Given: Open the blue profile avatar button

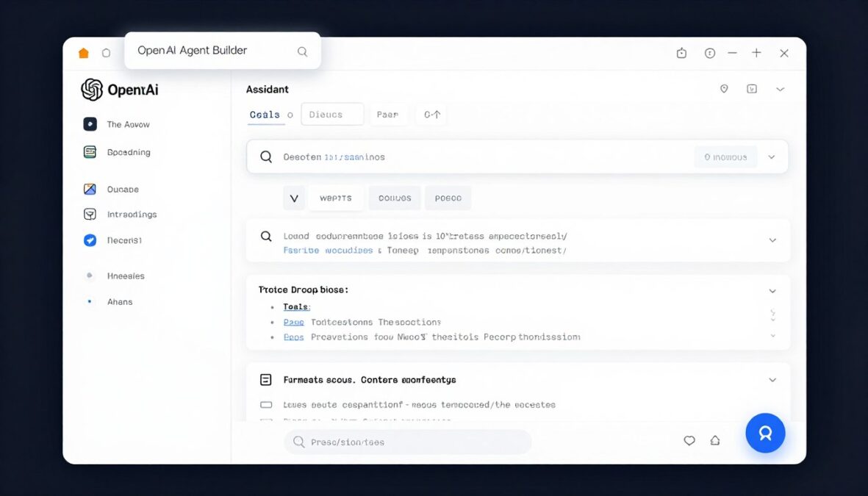Looking at the screenshot, I should pos(765,433).
